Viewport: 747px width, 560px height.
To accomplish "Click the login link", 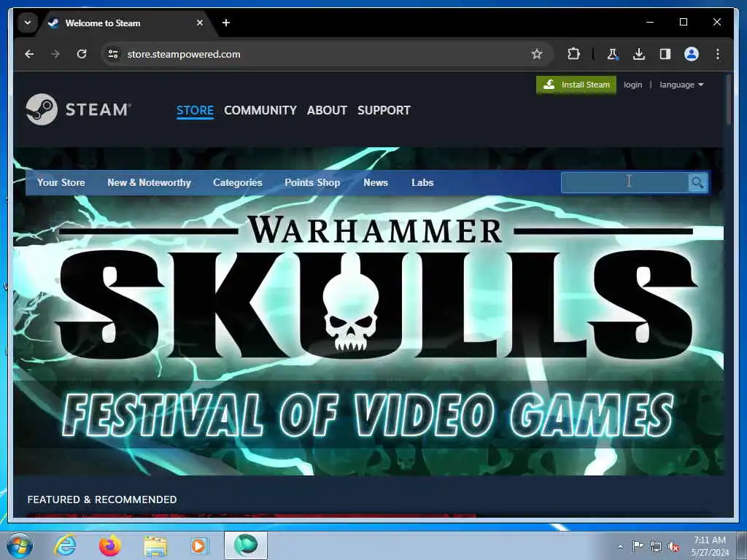I will point(632,85).
